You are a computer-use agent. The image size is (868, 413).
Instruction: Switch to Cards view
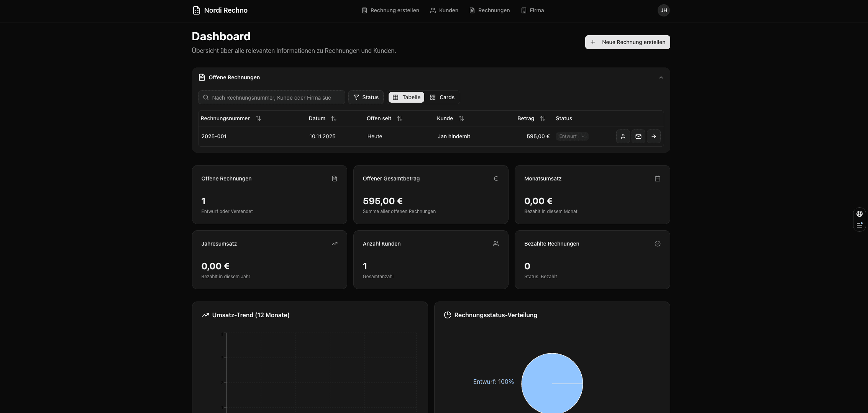(442, 97)
